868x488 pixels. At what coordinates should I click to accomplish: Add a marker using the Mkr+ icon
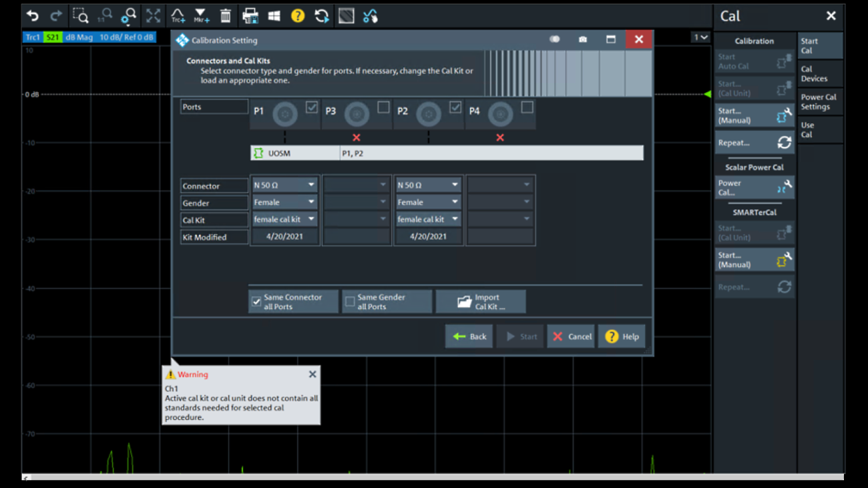click(200, 15)
